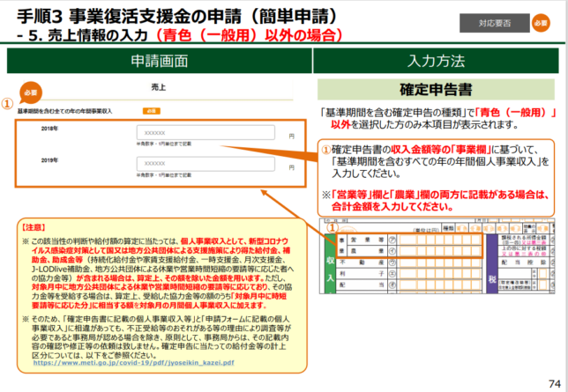
Task: Select the 申請画面 header
Action: (160, 61)
